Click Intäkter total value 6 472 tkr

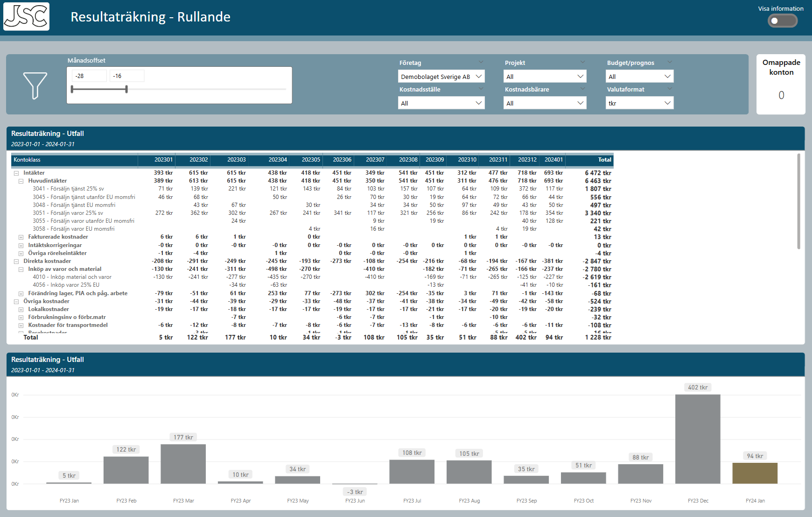click(x=598, y=173)
